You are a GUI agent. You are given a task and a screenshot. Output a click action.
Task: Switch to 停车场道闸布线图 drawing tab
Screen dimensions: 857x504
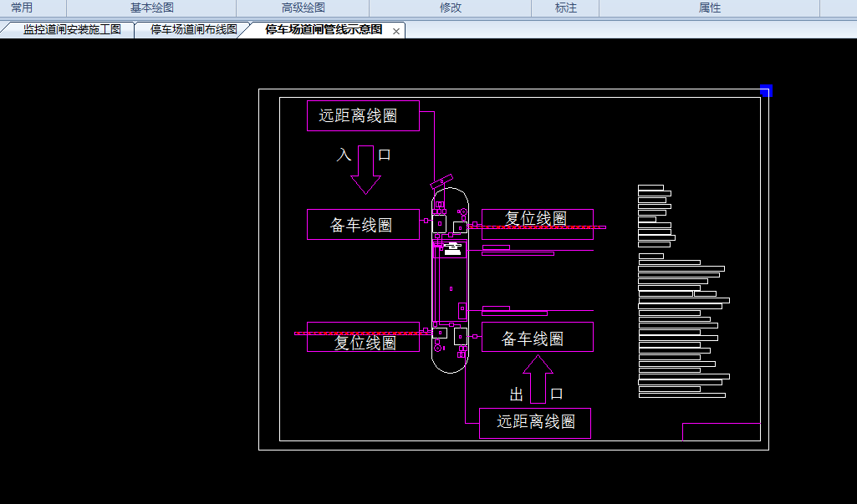coord(193,29)
